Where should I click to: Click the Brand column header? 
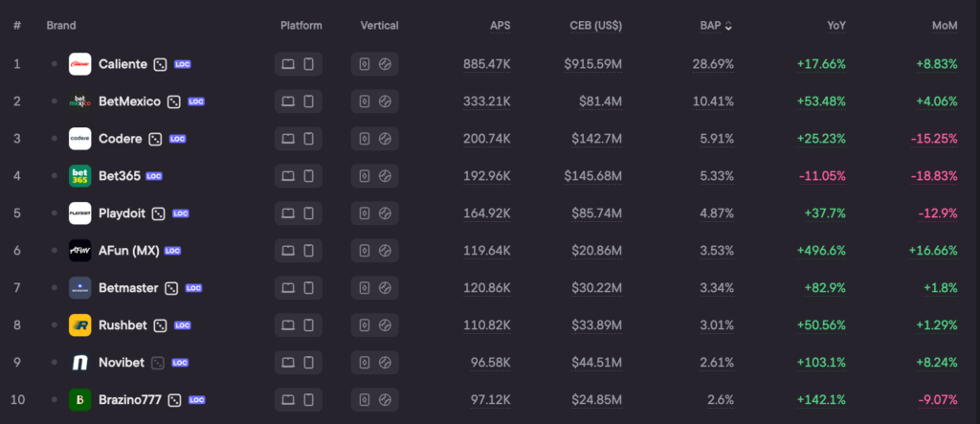point(61,26)
